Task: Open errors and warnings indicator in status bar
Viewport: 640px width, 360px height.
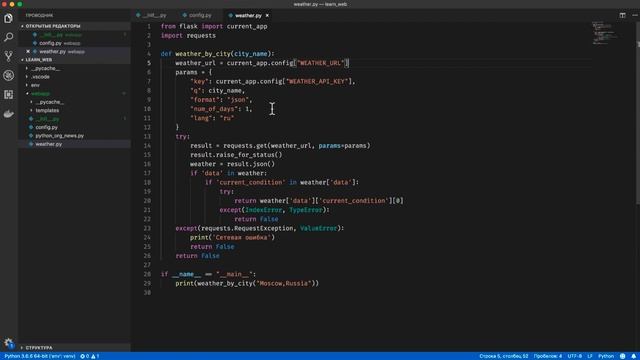Action: tap(89, 356)
